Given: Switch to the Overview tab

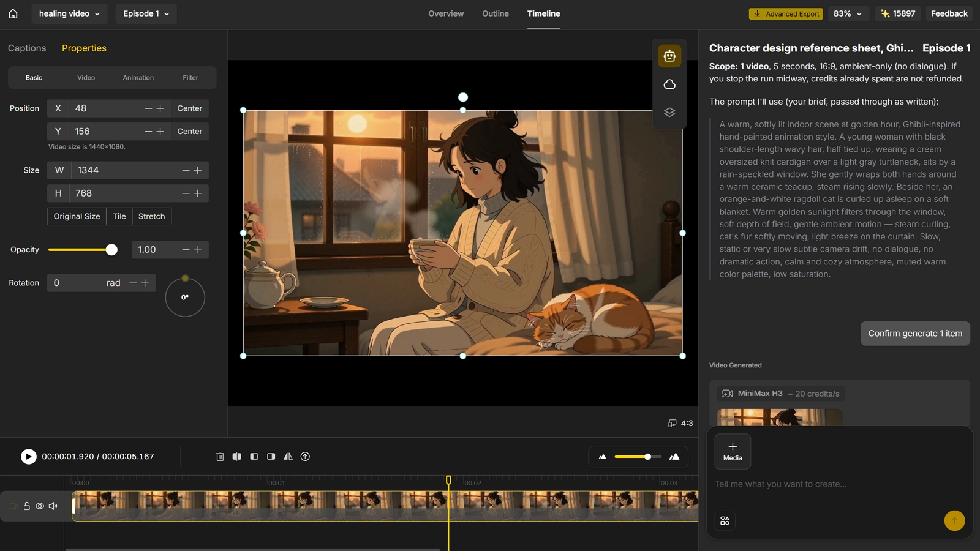Looking at the screenshot, I should click(x=446, y=13).
